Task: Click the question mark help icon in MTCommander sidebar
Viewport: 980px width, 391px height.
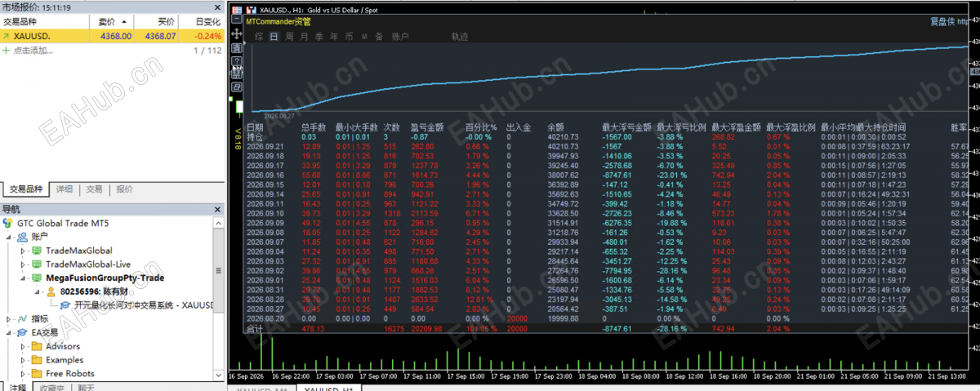Action: point(237,60)
